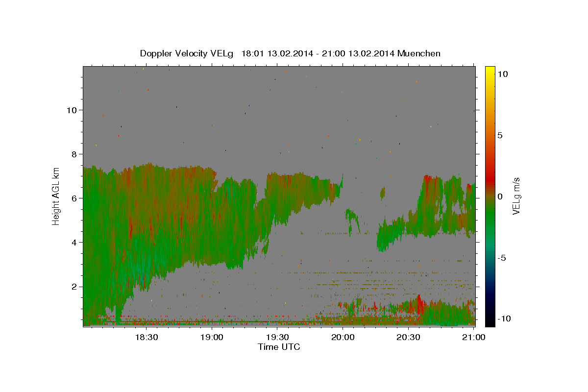Click the '21:00' time axis label
588x392 pixels.
tap(474, 337)
